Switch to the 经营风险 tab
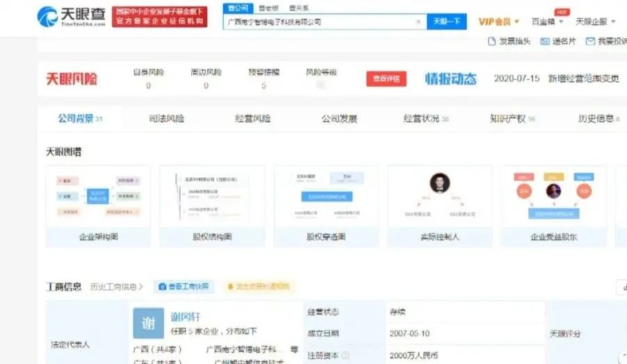This screenshot has width=627, height=364. [253, 118]
